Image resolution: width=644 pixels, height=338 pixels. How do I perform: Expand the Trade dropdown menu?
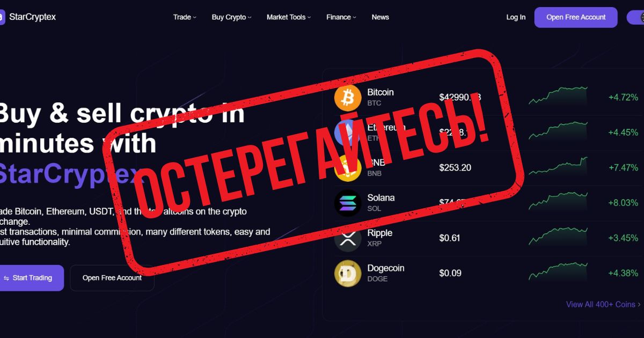click(185, 17)
